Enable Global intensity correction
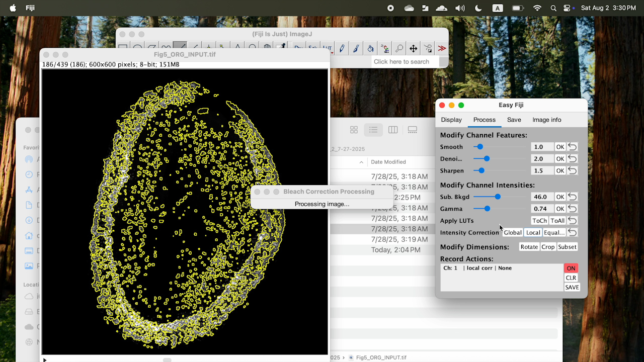Screen dimensions: 644x362 (512, 232)
